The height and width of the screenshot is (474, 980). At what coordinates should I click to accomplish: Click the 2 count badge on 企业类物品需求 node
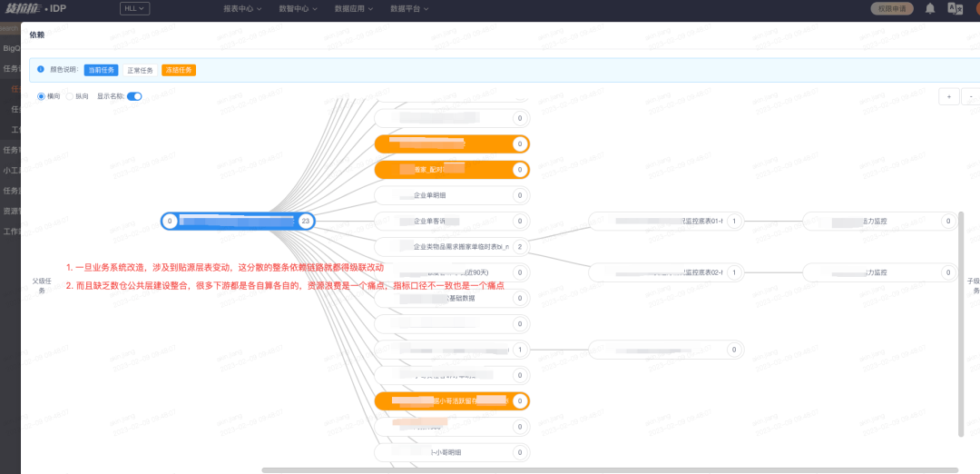[x=519, y=246]
